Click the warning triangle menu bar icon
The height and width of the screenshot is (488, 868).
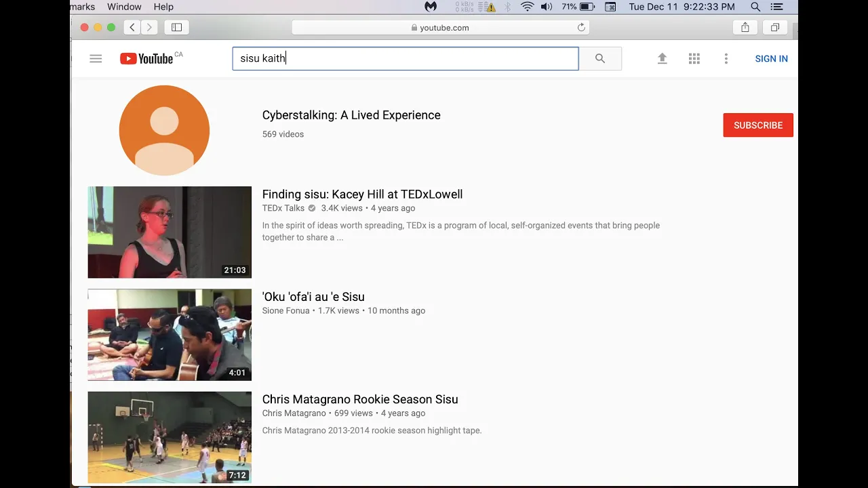click(490, 7)
